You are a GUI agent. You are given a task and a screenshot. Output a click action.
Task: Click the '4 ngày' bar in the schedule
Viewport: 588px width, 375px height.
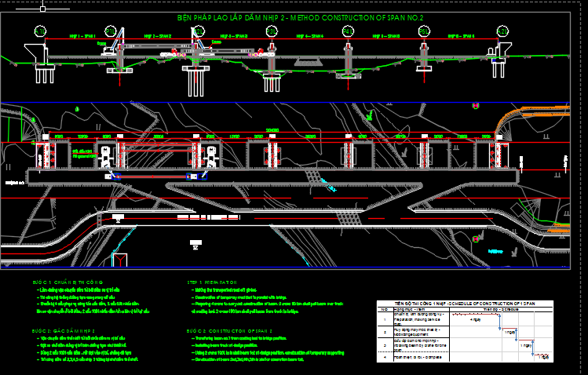click(475, 319)
